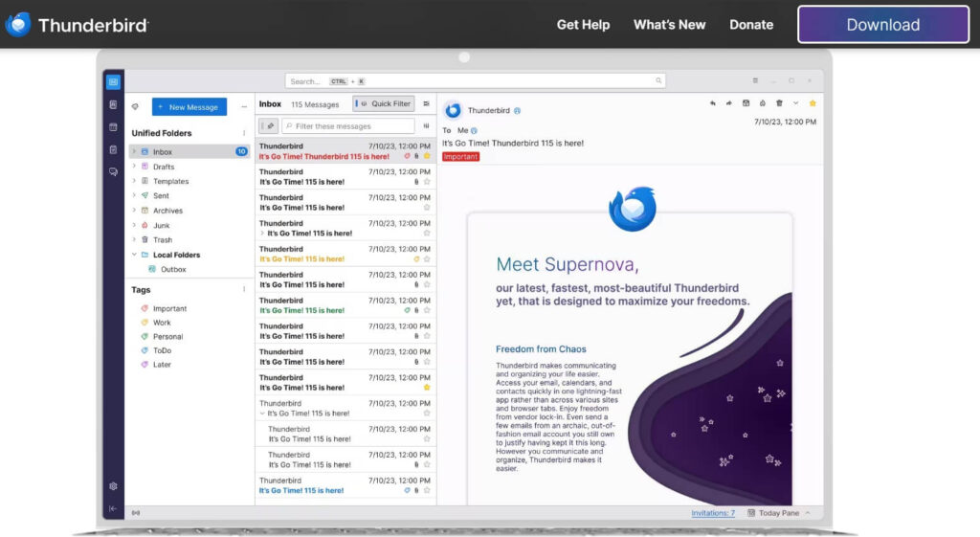Viewport: 980px width, 537px height.
Task: Unstar the red-subject message in the list
Action: tap(427, 156)
